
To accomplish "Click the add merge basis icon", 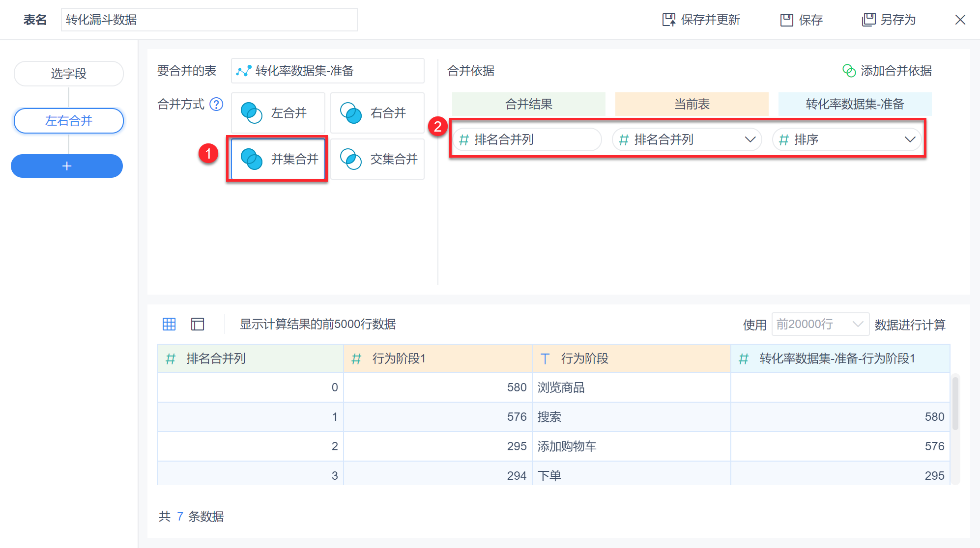I will pos(849,71).
